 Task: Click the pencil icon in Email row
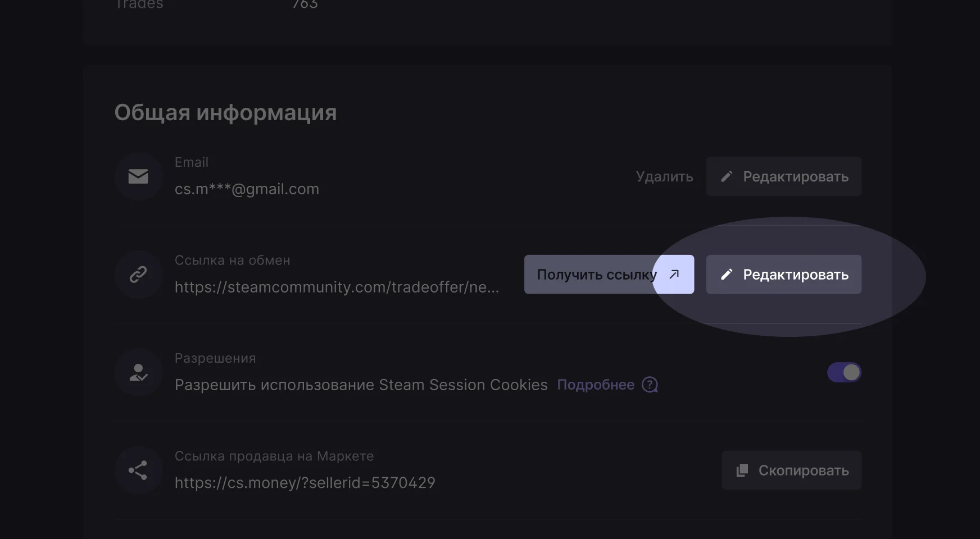[727, 176]
